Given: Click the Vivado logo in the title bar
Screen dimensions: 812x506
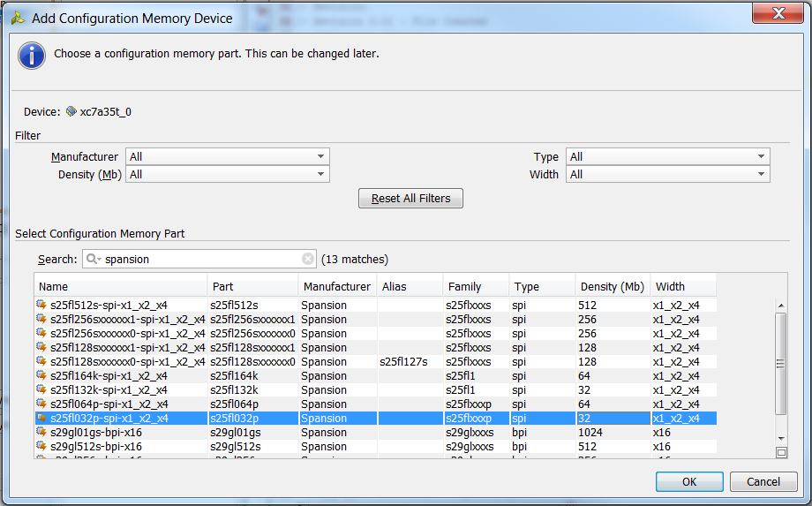Looking at the screenshot, I should tap(19, 19).
